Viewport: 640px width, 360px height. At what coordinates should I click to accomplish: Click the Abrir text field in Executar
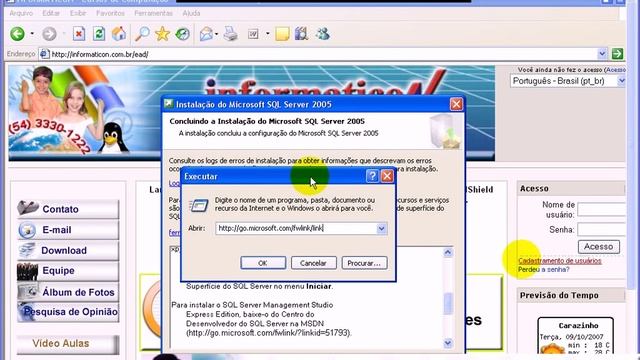click(x=296, y=229)
